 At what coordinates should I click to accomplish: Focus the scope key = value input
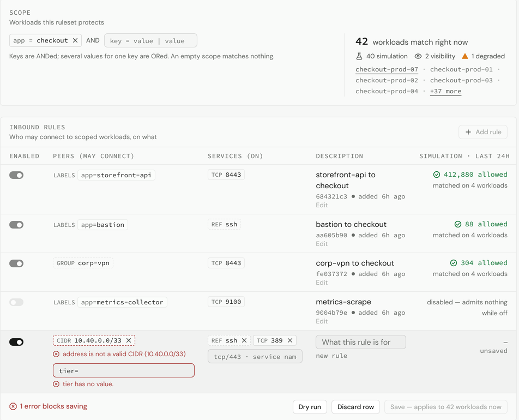[150, 41]
